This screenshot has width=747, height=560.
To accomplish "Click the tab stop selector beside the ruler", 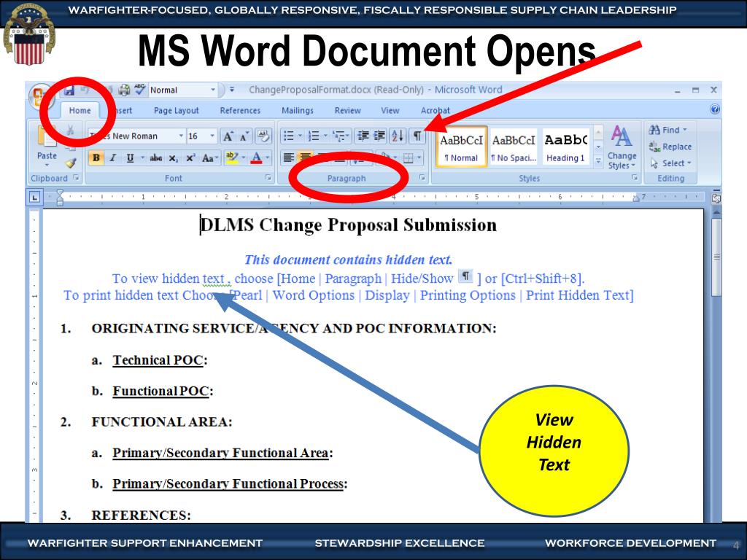I will 35,197.
